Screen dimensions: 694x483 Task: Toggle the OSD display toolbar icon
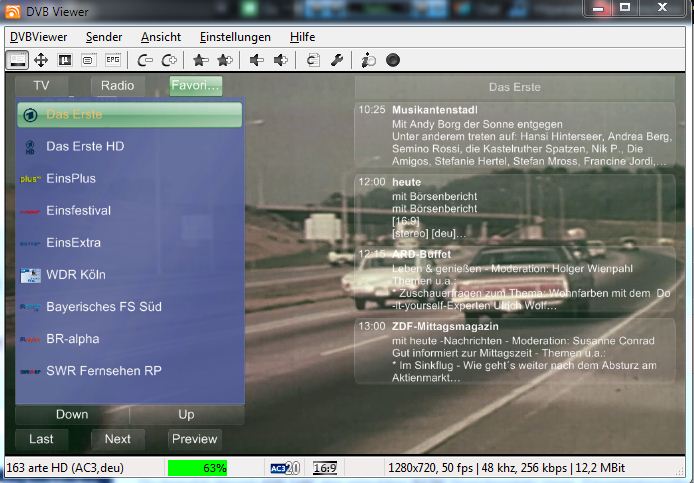pyautogui.click(x=17, y=60)
